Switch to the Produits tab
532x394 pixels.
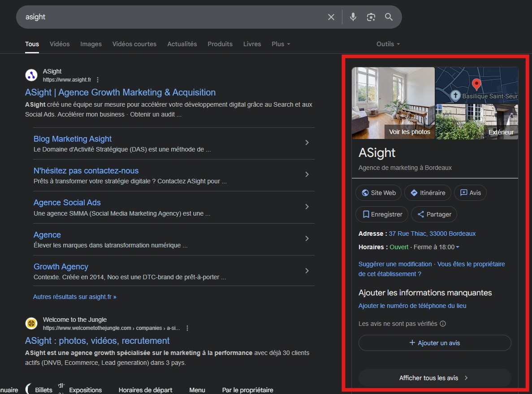tap(220, 44)
